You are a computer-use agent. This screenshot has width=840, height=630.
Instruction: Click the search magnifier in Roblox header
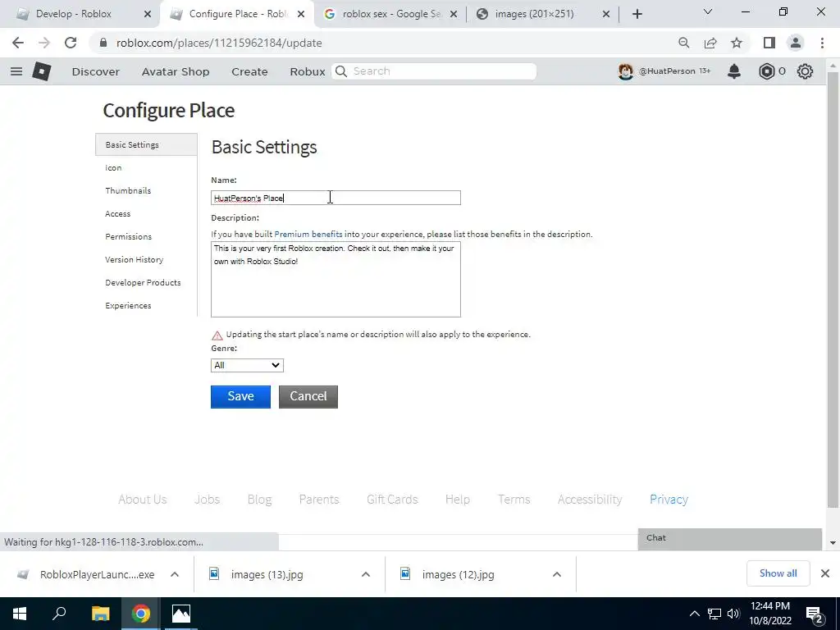click(341, 71)
